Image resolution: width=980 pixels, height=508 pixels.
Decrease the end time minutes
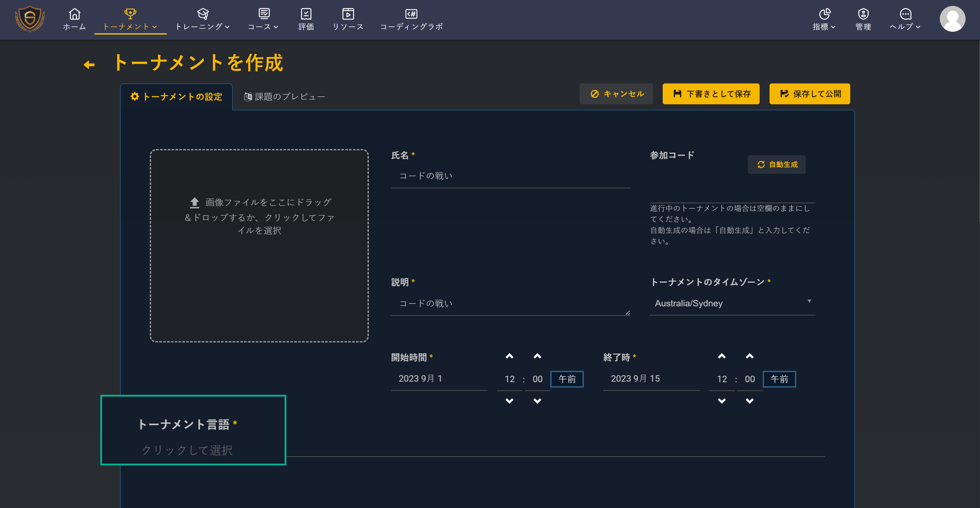(750, 401)
